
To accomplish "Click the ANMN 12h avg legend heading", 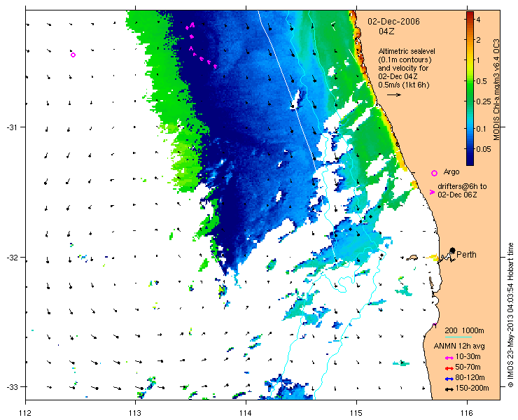I will [x=459, y=346].
